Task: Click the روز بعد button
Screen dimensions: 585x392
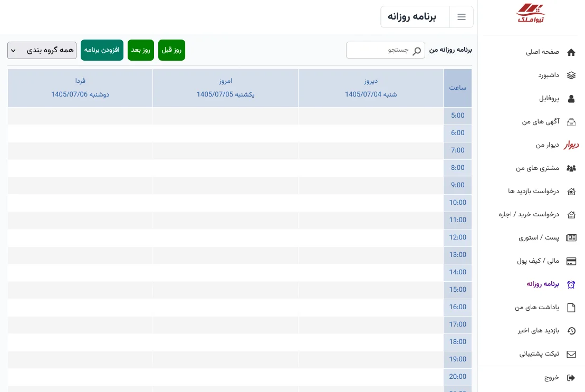Action: (x=141, y=50)
